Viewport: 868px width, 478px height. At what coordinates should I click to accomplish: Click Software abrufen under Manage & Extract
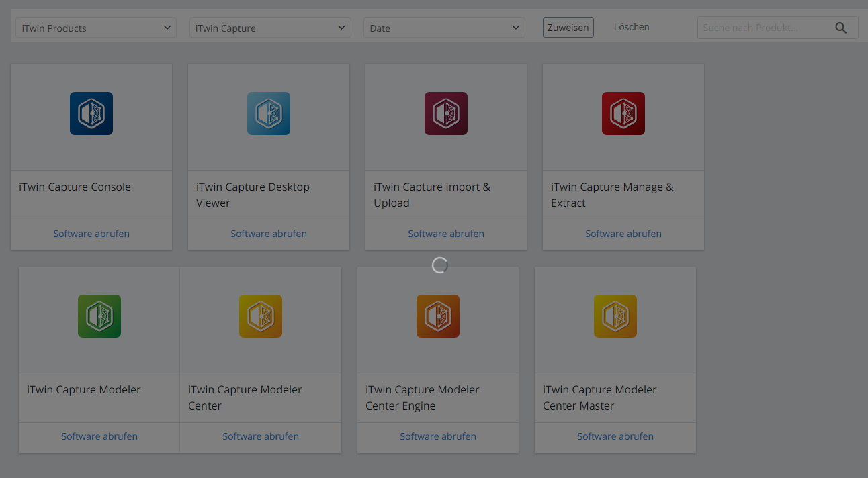(623, 234)
